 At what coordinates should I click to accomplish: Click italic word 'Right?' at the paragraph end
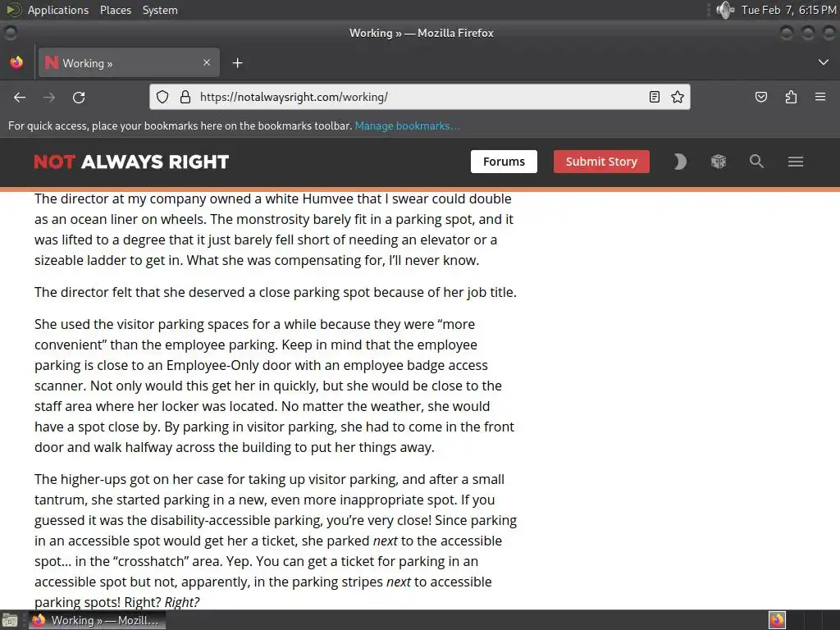181,602
